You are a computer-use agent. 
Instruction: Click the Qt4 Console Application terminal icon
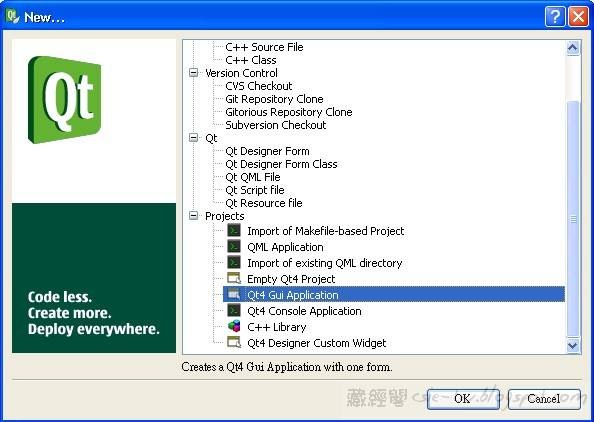[x=234, y=311]
